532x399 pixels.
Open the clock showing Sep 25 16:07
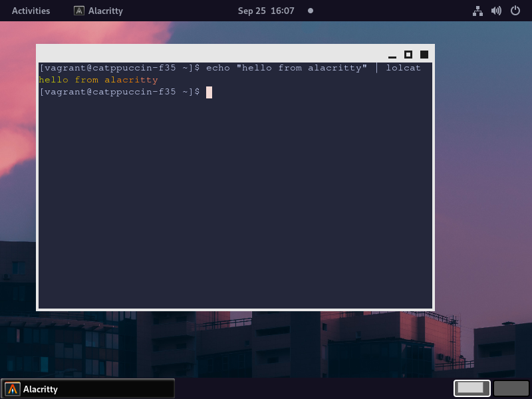click(x=266, y=11)
